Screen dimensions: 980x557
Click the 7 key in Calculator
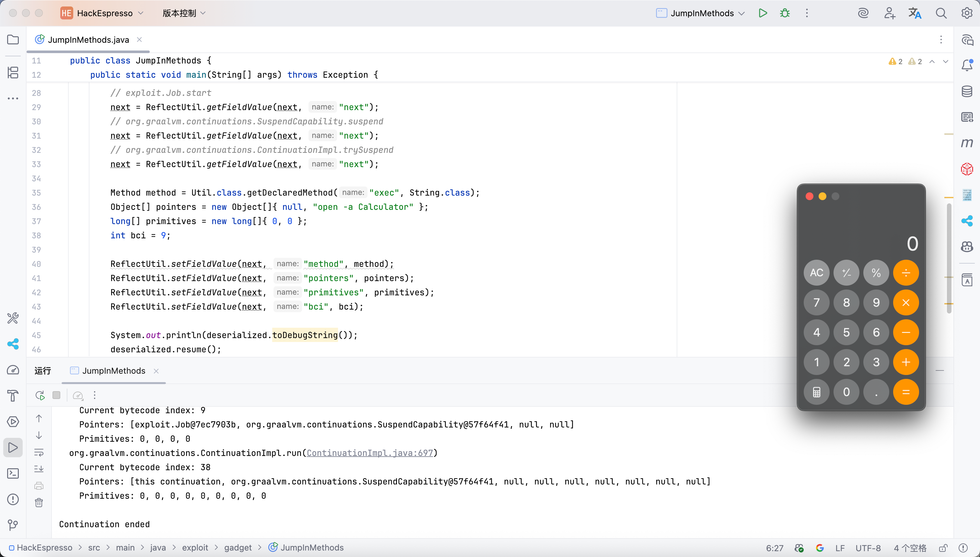[x=817, y=302]
